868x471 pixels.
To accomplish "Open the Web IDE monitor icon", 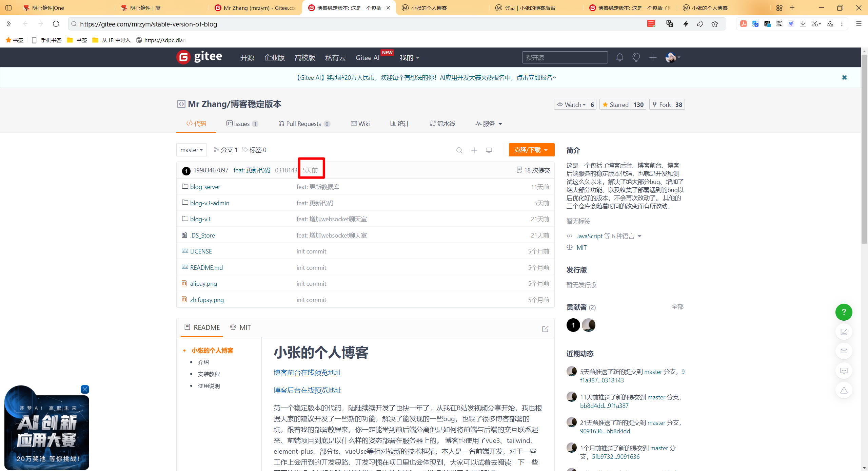I will pos(489,150).
